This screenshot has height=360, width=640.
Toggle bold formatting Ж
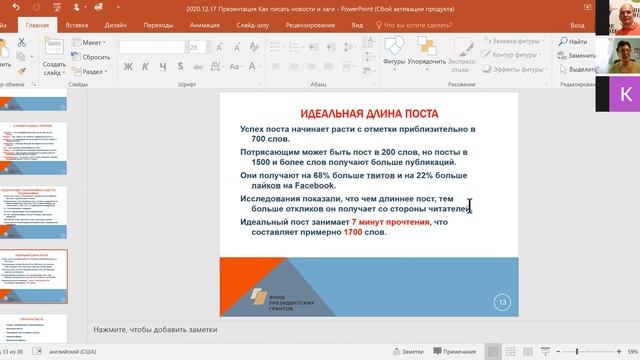click(128, 66)
